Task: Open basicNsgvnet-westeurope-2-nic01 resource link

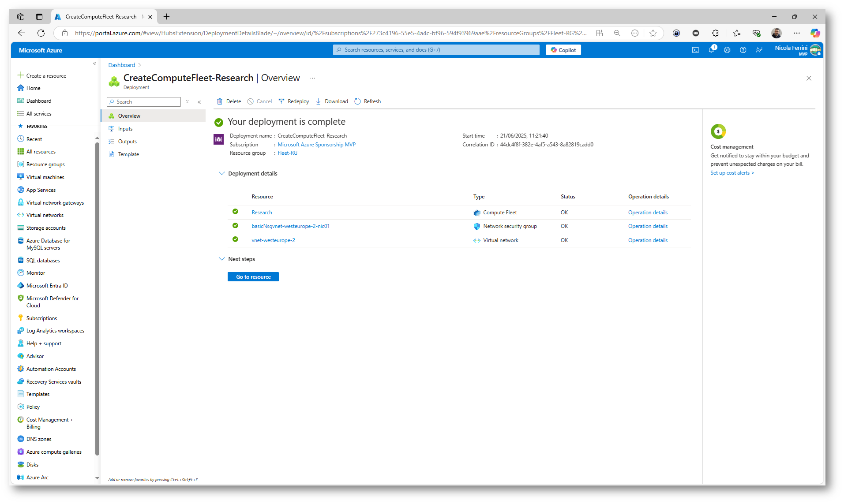Action: pyautogui.click(x=290, y=226)
